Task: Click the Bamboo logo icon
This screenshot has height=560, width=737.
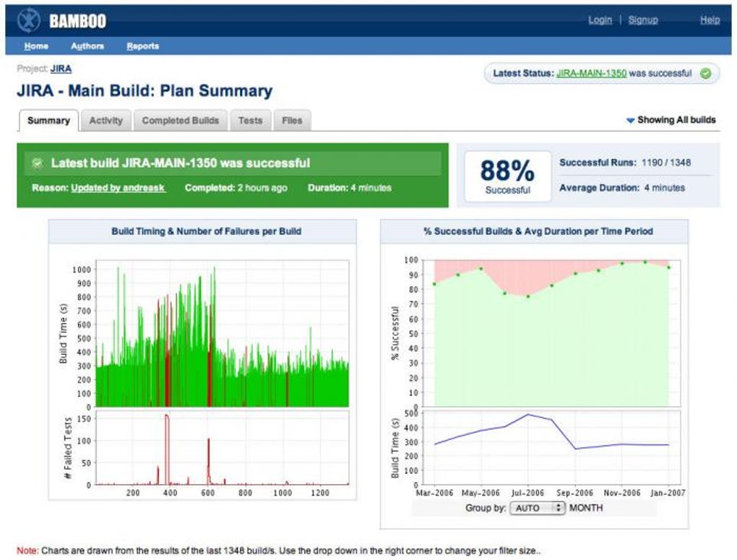Action: pos(29,21)
